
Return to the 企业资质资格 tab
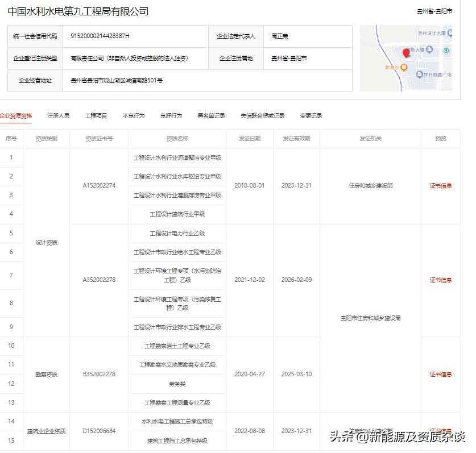(x=18, y=115)
